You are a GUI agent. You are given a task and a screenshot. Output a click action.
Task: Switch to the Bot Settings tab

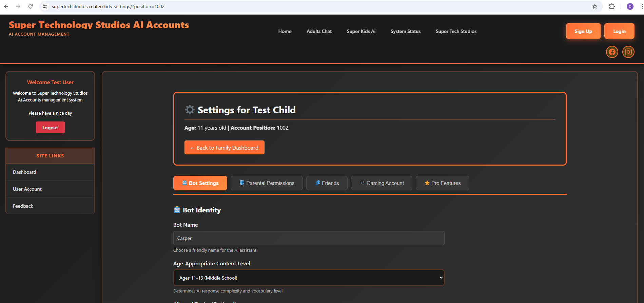pos(200,183)
